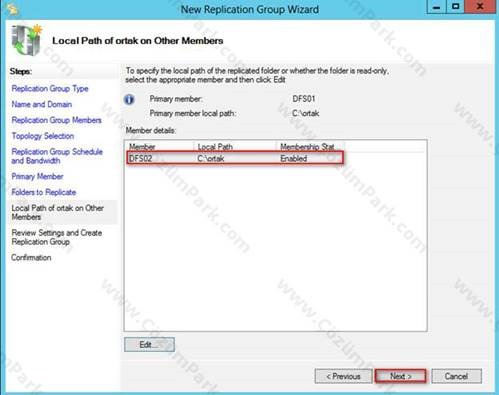
Task: Click the Enabled membership status cell
Action: [x=294, y=158]
